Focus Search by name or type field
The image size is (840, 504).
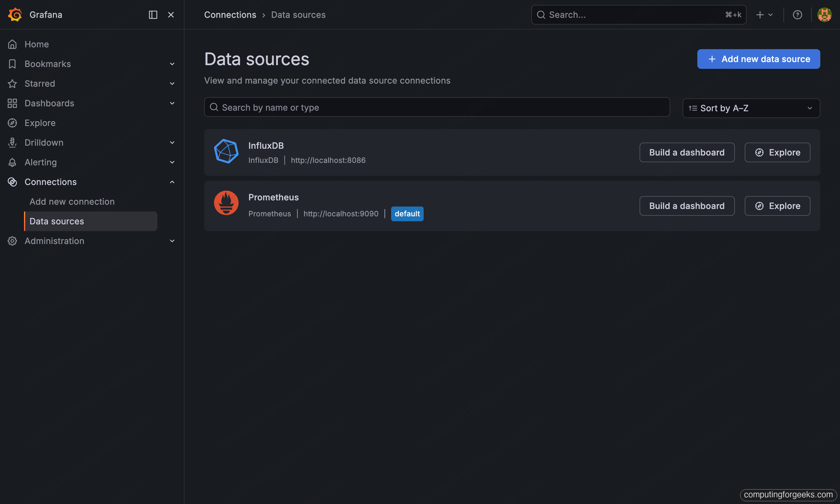tap(437, 107)
